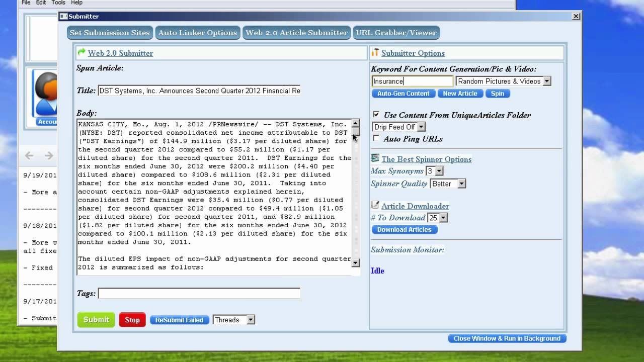Click the New Article button
The image size is (644, 362).
(x=460, y=94)
